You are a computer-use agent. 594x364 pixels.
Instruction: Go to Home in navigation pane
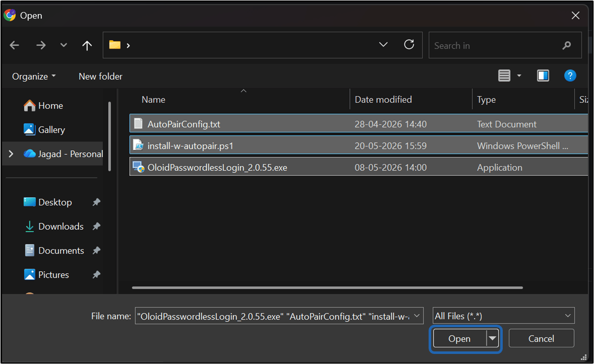point(43,106)
